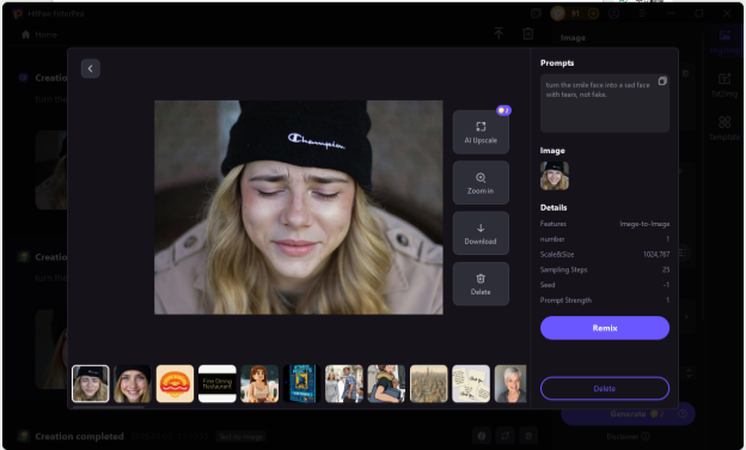Select the couple walking street thumbnail
This screenshot has width=746, height=450.
coord(344,384)
